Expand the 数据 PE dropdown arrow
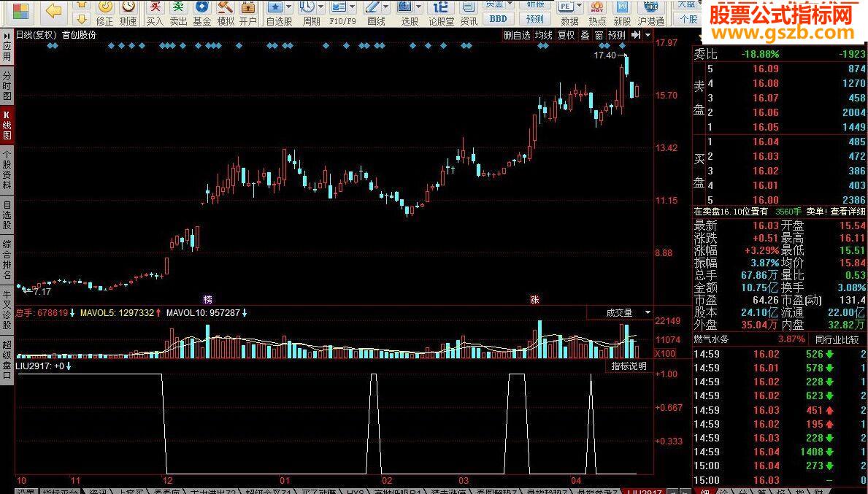 click(580, 7)
